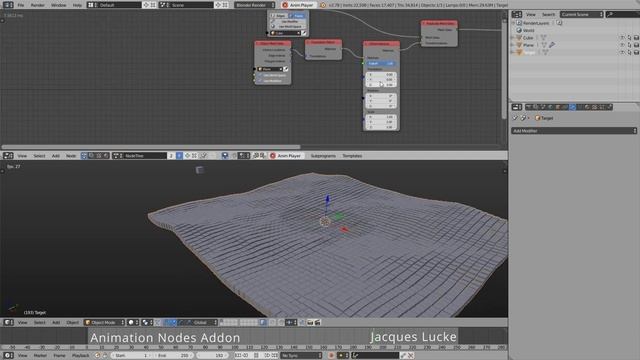The height and width of the screenshot is (360, 640).
Task: Expand the Plane item in outliner
Action: [513, 45]
